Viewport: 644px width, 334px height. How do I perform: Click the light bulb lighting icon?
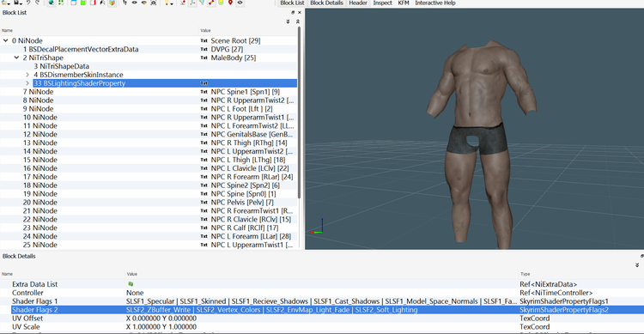pyautogui.click(x=167, y=3)
